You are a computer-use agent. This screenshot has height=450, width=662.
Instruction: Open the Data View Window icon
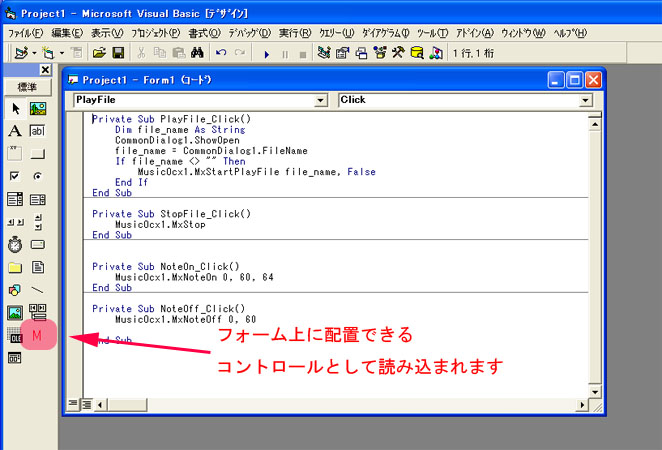coord(417,53)
